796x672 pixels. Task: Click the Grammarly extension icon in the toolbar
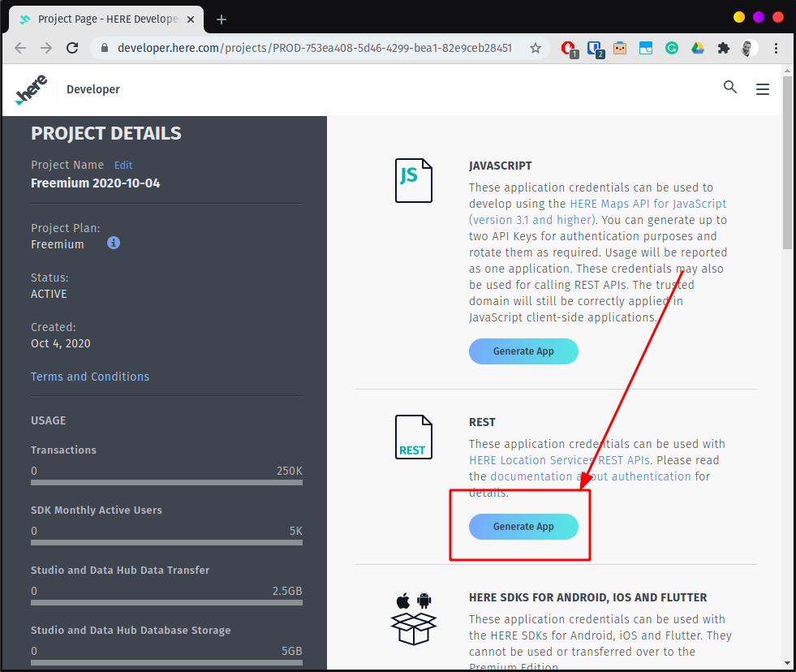[672, 48]
